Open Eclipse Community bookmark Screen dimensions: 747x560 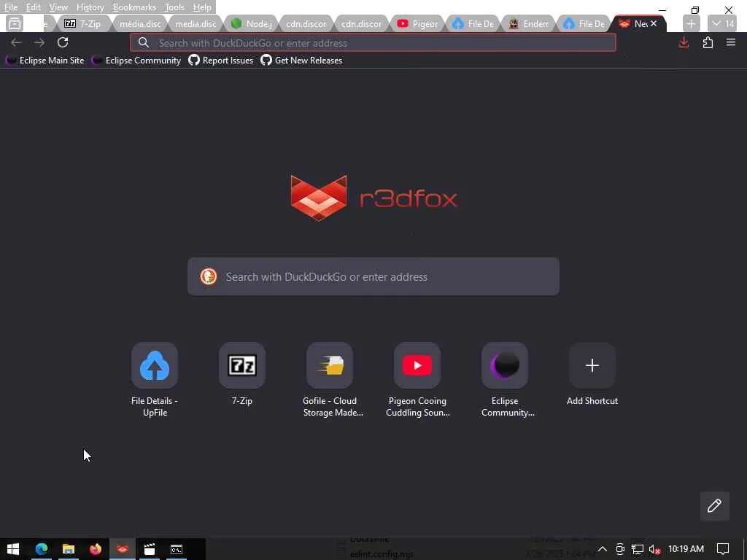coord(136,61)
